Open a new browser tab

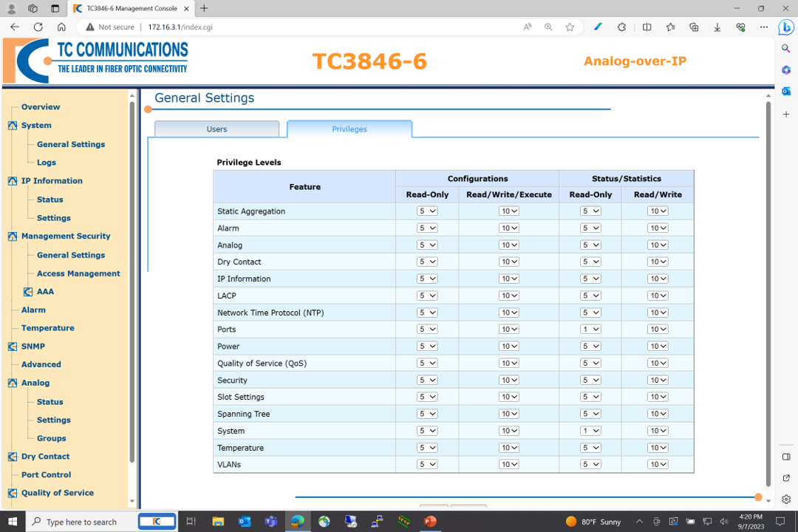click(204, 9)
